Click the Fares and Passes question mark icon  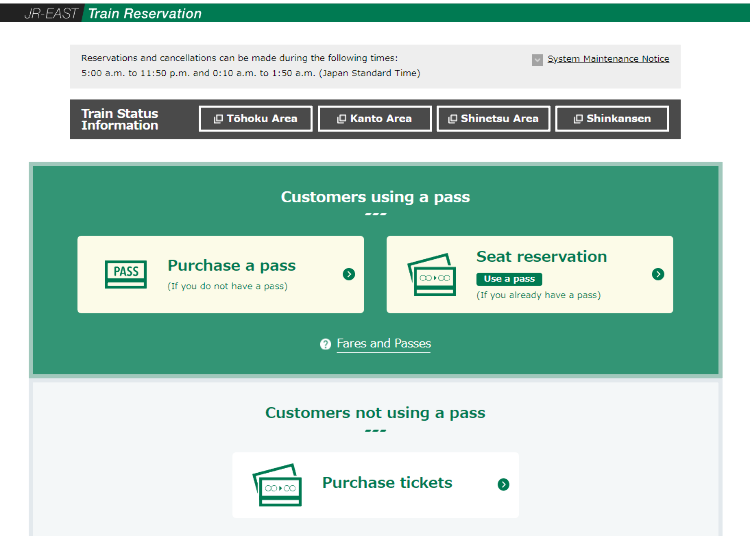[325, 344]
